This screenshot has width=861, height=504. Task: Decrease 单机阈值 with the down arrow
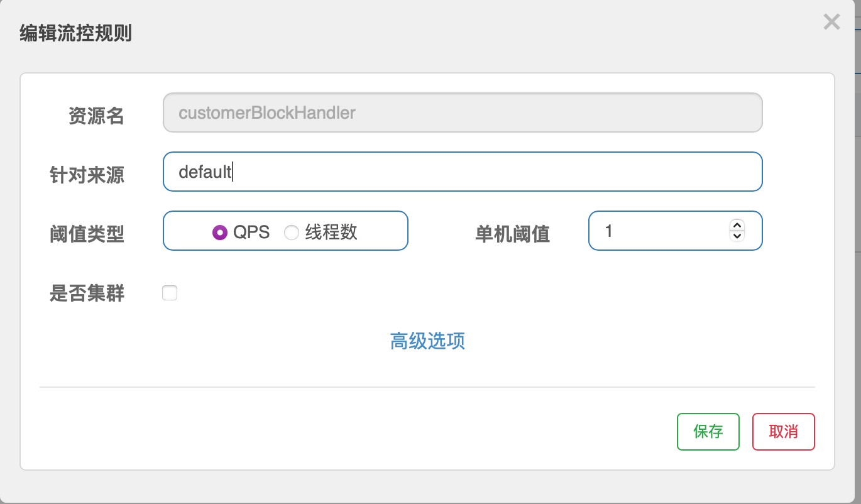point(737,236)
